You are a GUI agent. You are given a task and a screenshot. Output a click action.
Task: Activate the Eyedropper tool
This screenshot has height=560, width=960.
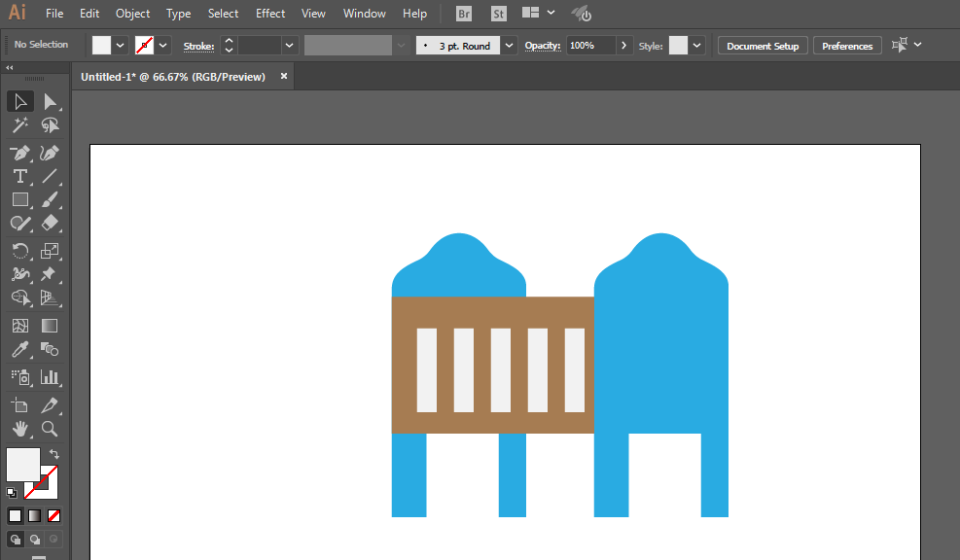[20, 349]
